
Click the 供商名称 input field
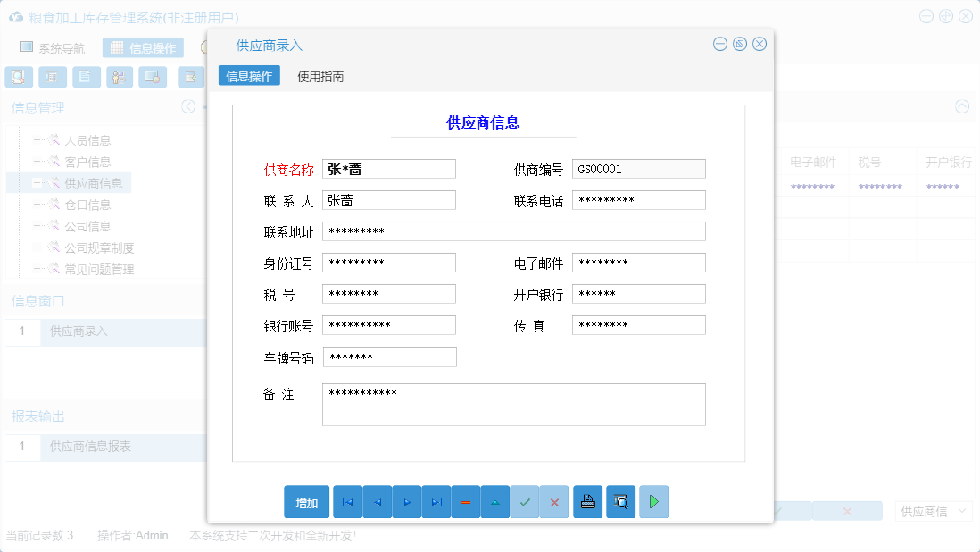(x=388, y=168)
